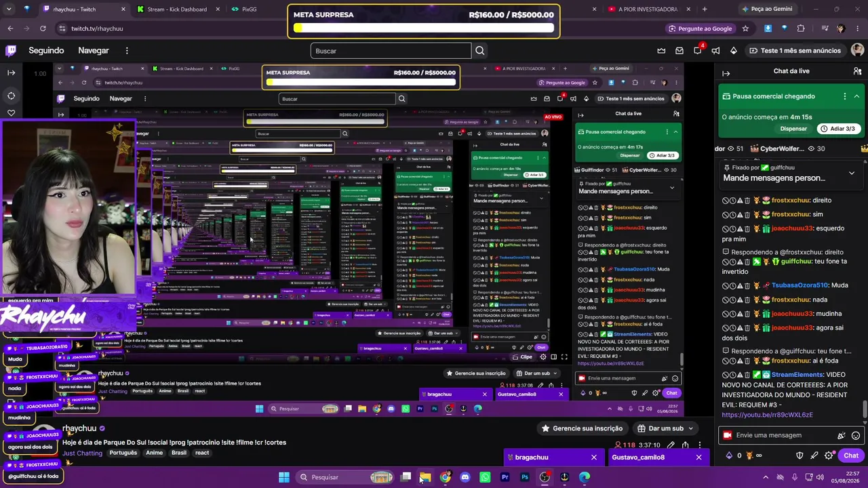Viewport: 868px width, 488px height.
Task: Open Discord from the taskbar
Action: 465,477
